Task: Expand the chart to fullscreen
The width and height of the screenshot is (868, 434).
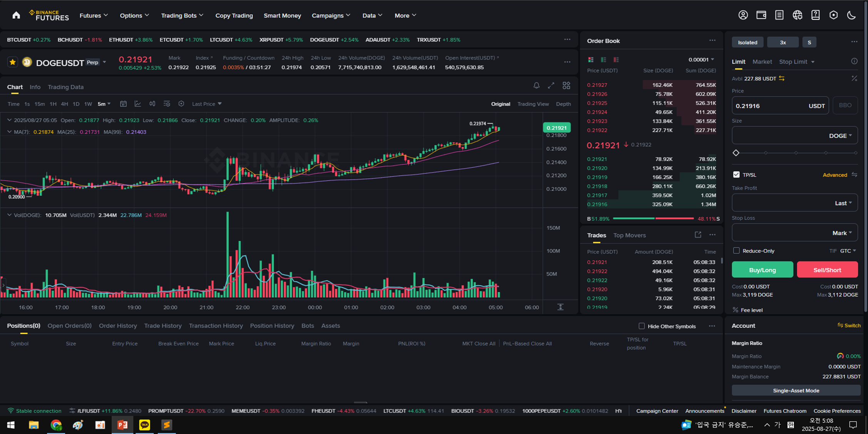Action: click(551, 85)
